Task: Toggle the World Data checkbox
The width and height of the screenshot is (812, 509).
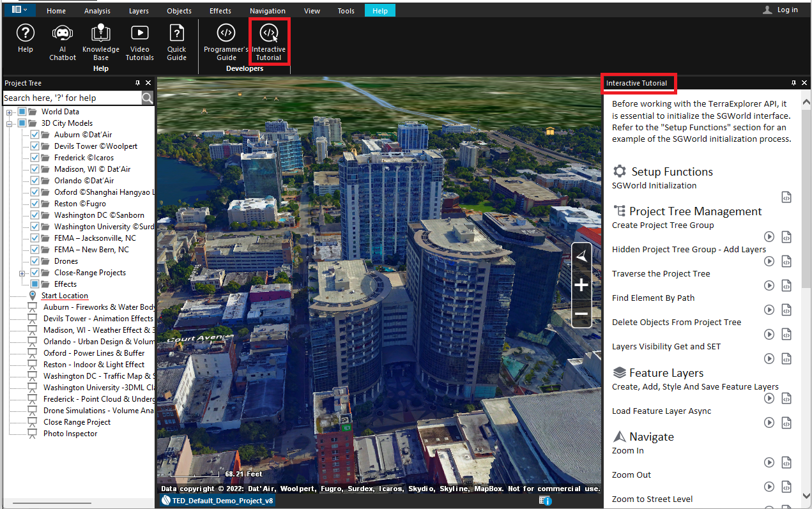Action: click(x=22, y=112)
